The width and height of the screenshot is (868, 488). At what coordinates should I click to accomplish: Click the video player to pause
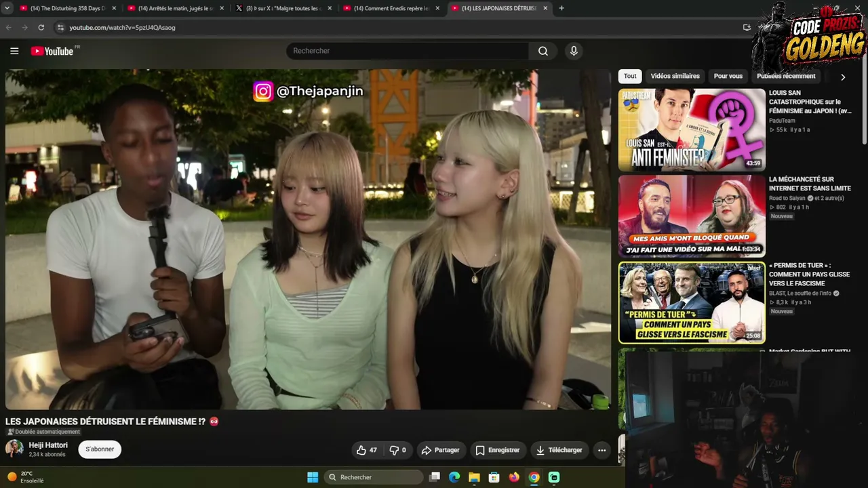pos(309,239)
